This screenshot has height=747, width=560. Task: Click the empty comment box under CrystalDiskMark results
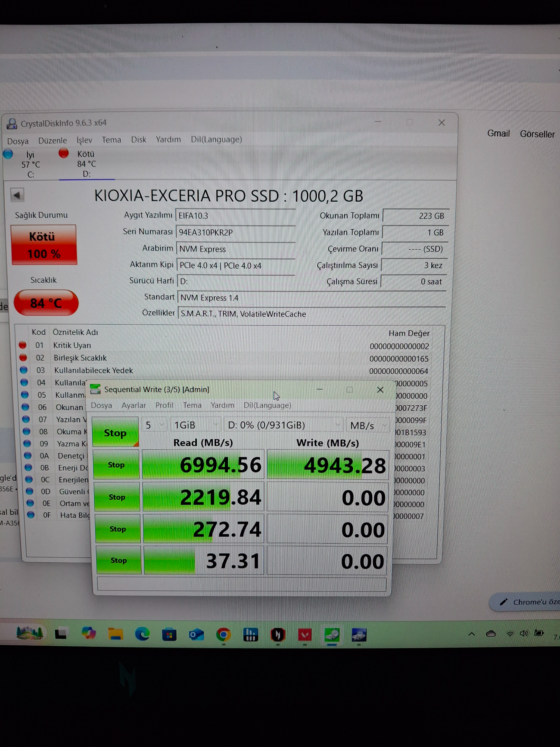(242, 584)
